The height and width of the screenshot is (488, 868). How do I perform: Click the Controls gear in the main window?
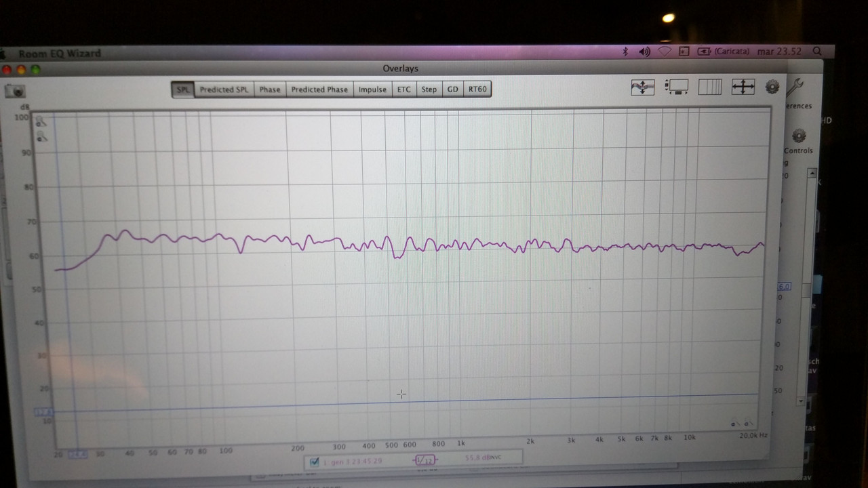[799, 136]
